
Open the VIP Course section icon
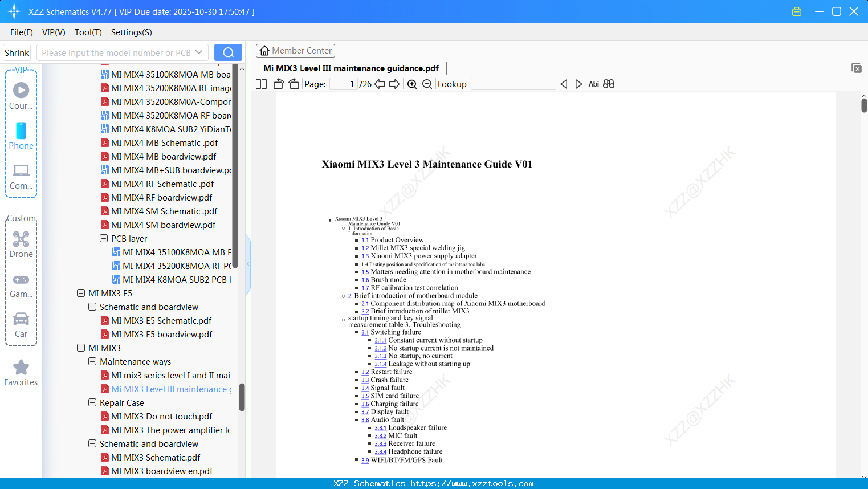pos(21,90)
